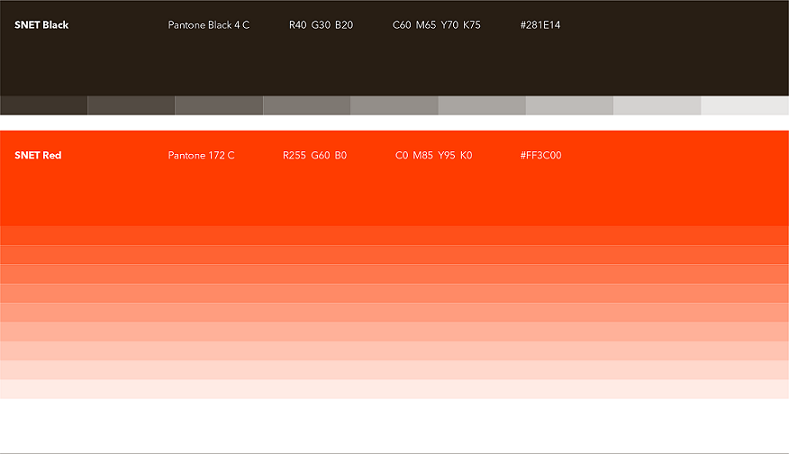Image resolution: width=789 pixels, height=454 pixels.
Task: Pick the second-lightest gray tint swatch in the black tint row
Action: click(x=657, y=105)
